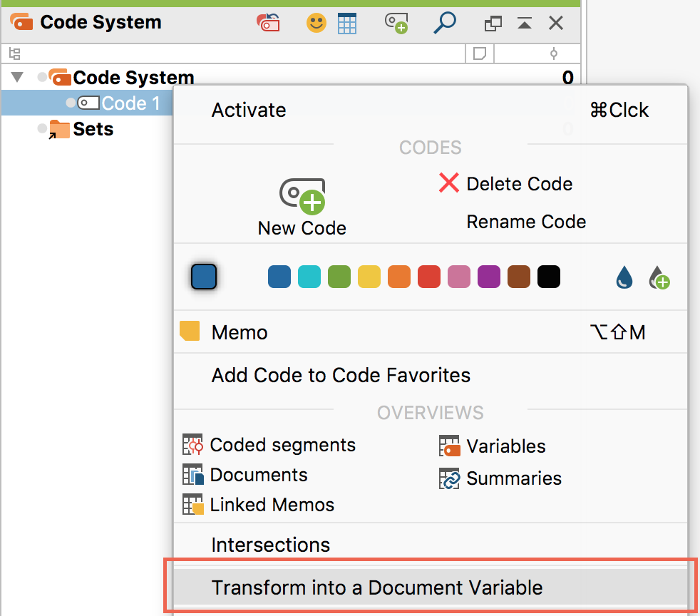Open Memo from the context menu
This screenshot has width=700, height=616.
point(431,332)
